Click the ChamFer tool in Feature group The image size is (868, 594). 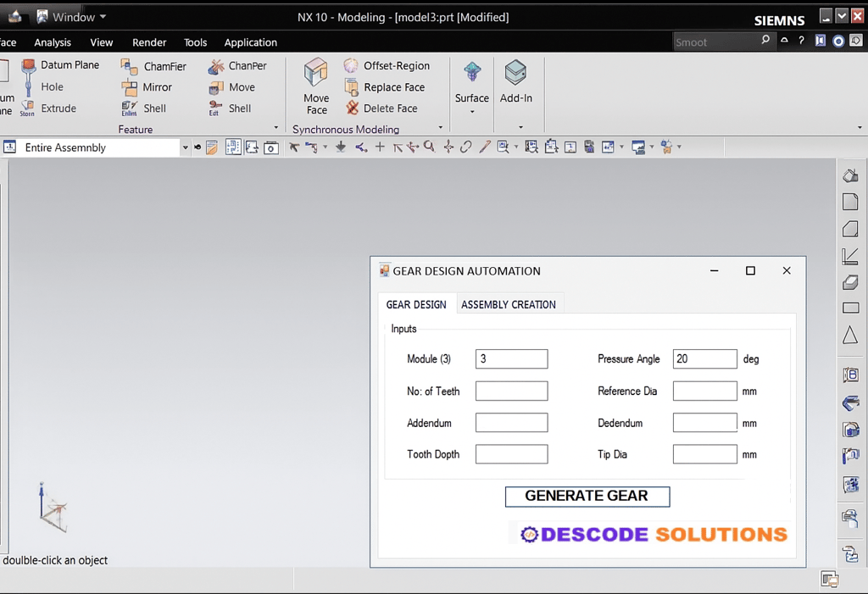(x=153, y=66)
